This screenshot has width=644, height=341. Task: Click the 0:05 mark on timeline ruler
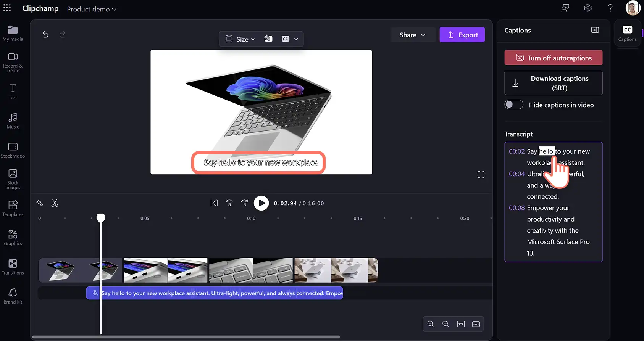pyautogui.click(x=145, y=218)
